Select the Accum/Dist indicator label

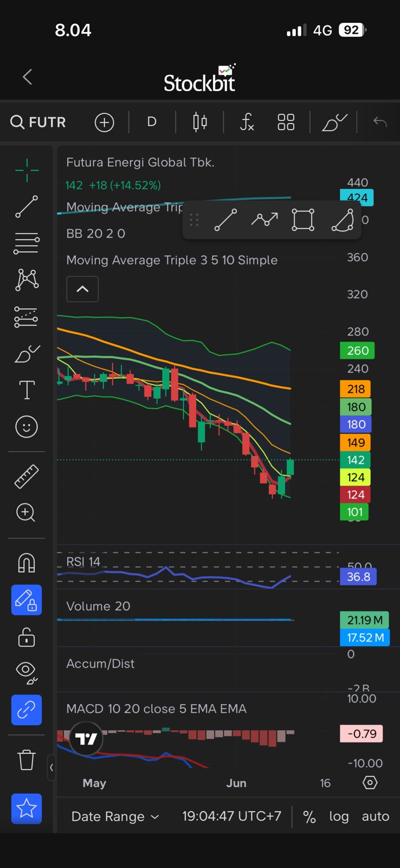(100, 663)
